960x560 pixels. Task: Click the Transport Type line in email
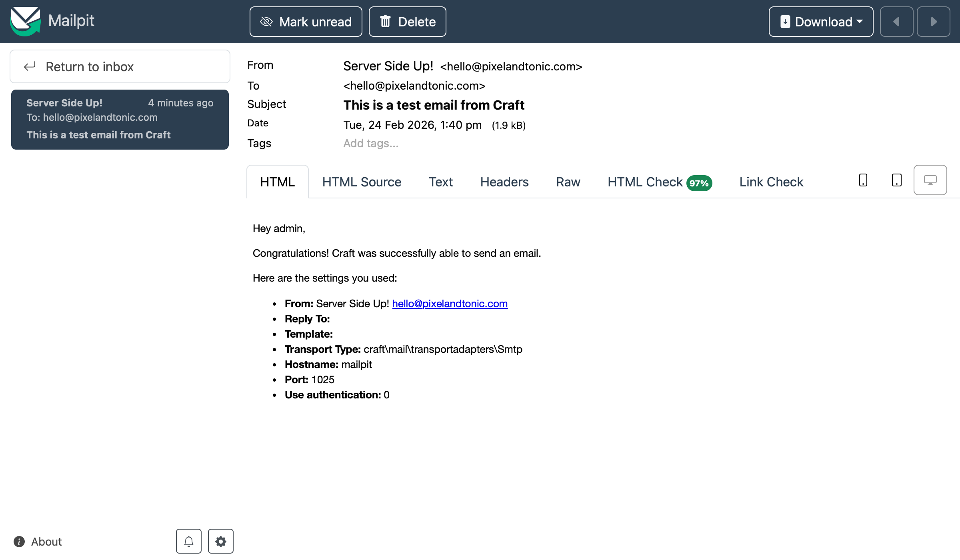[403, 349]
